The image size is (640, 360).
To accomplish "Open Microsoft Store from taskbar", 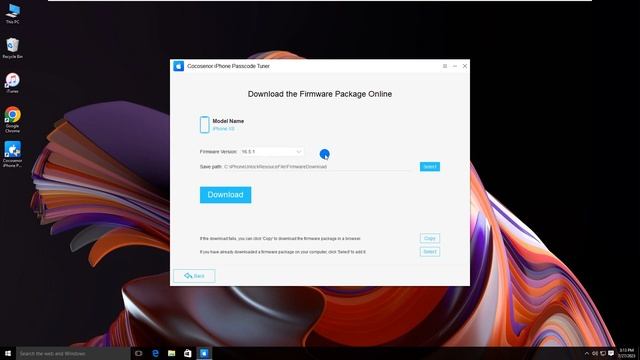I will coord(188,353).
